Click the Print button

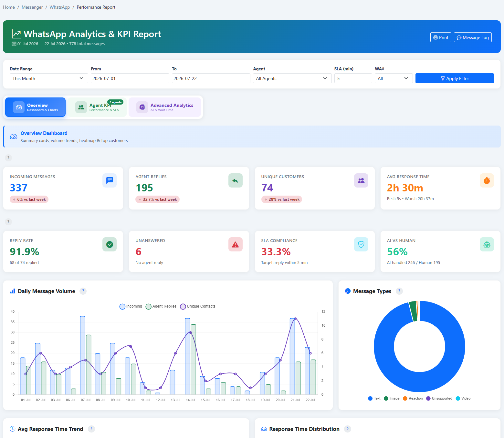[x=441, y=37]
